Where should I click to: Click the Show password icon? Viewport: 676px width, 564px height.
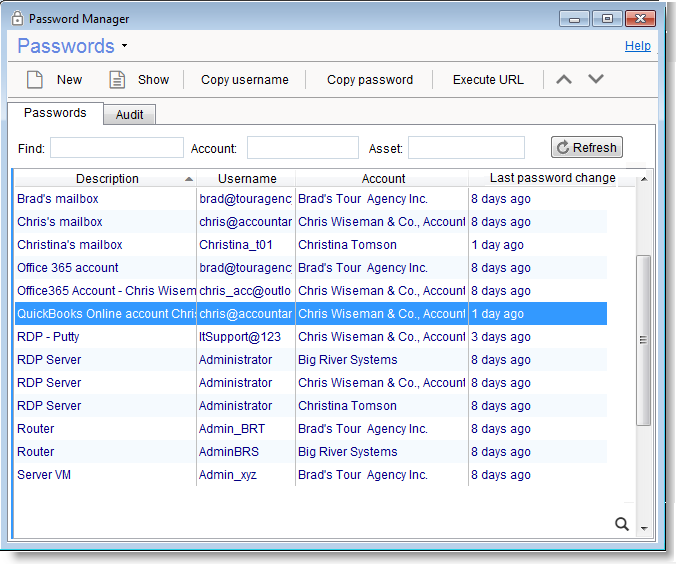click(117, 80)
